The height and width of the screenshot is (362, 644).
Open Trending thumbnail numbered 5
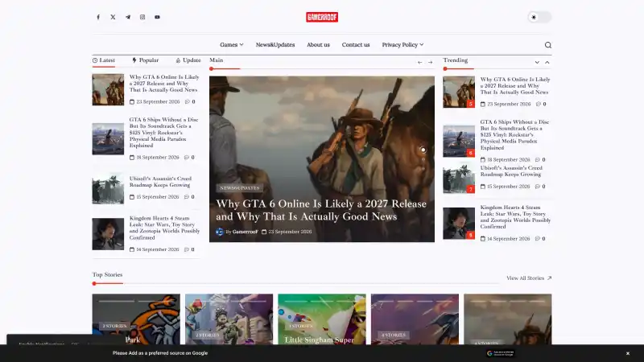pyautogui.click(x=459, y=92)
